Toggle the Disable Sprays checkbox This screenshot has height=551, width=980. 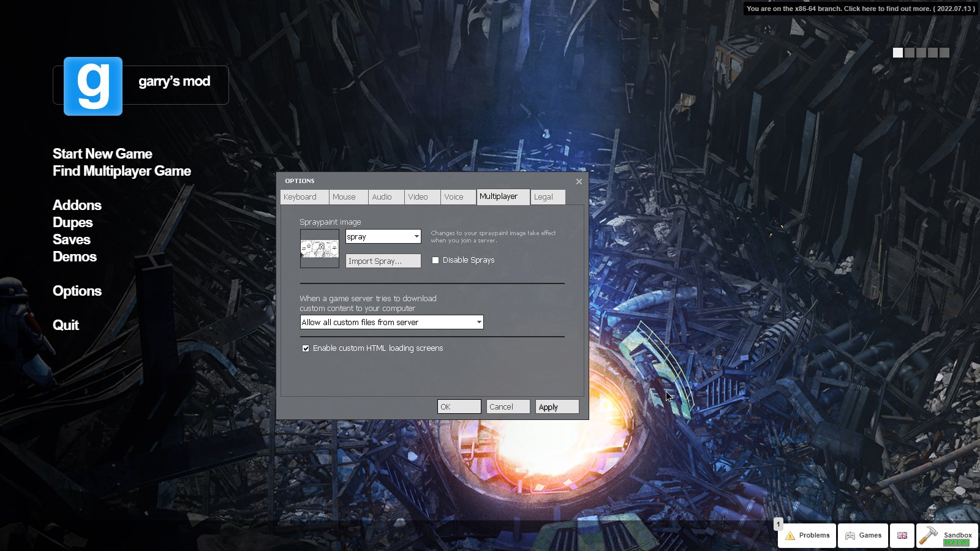(x=435, y=260)
